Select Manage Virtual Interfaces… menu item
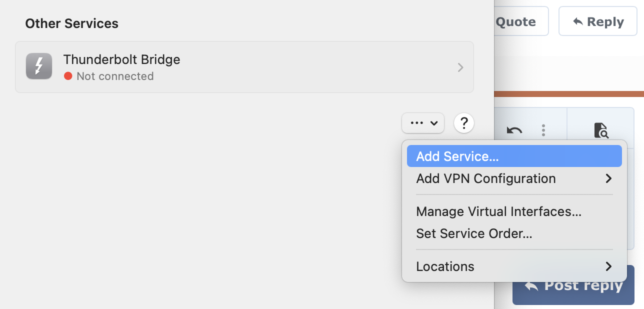This screenshot has height=309, width=644. tap(498, 211)
